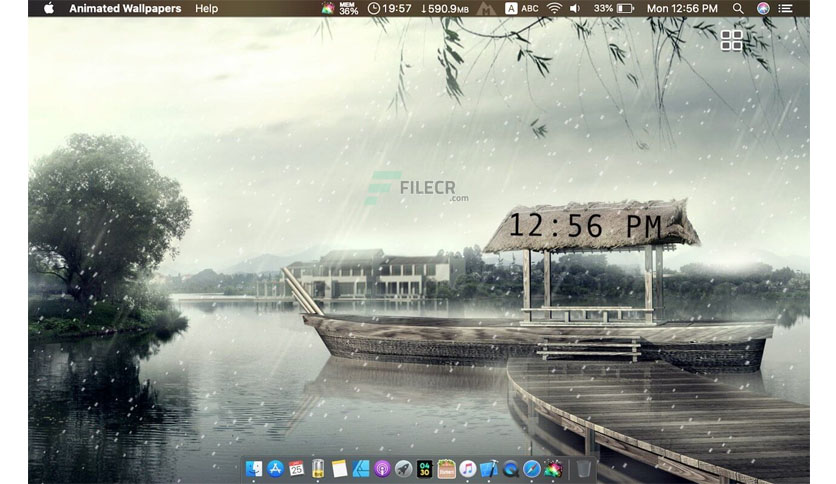Open Xcode from the Dock
Screen dimensions: 836x484
tap(489, 469)
